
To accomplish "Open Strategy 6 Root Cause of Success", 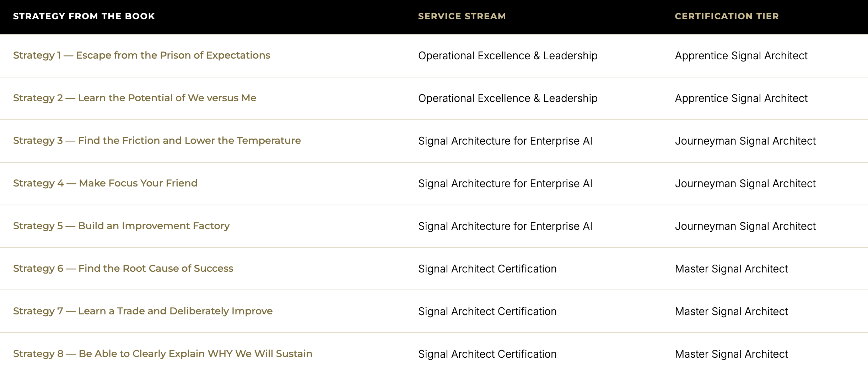I will coord(123,269).
